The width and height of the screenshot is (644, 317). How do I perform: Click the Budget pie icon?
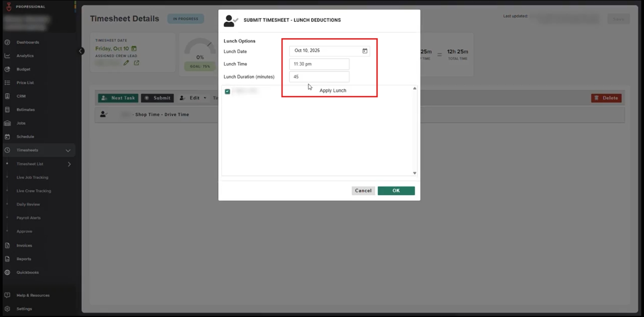point(7,69)
